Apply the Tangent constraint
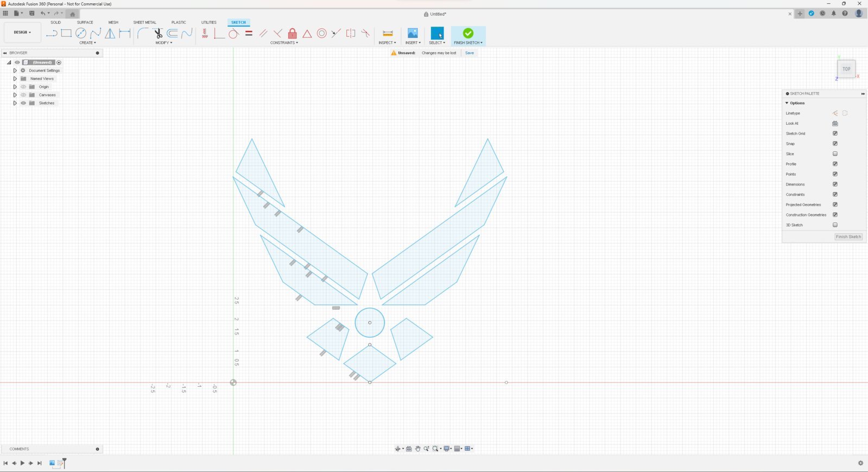Viewport: 868px width, 472px height. [234, 34]
